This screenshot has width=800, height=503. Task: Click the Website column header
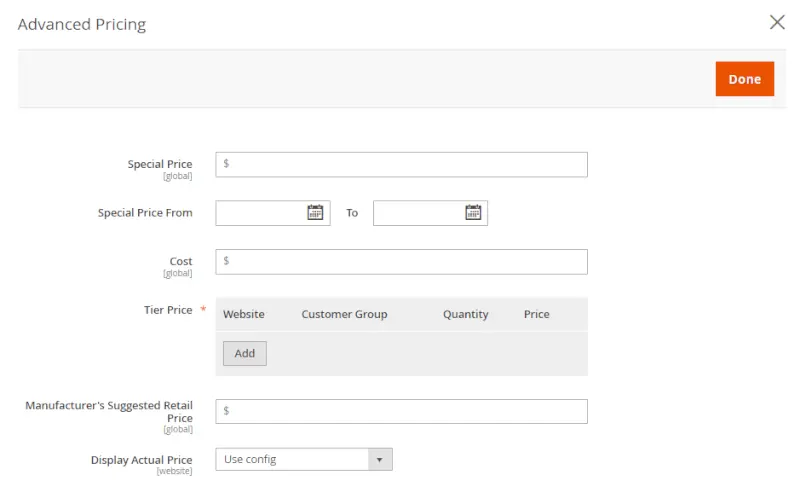(x=244, y=314)
